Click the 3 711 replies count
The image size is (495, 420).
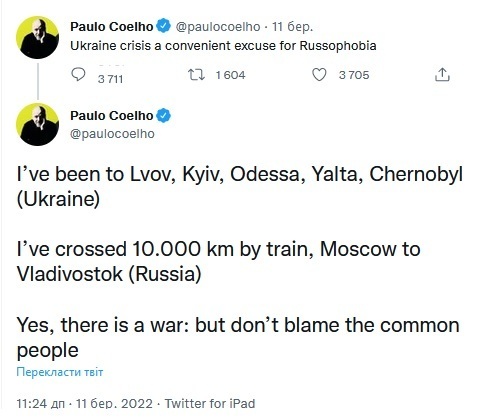tap(110, 79)
